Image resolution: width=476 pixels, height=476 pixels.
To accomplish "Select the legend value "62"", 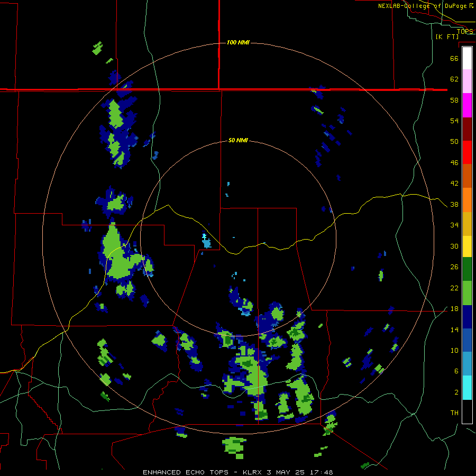I will coord(454,79).
